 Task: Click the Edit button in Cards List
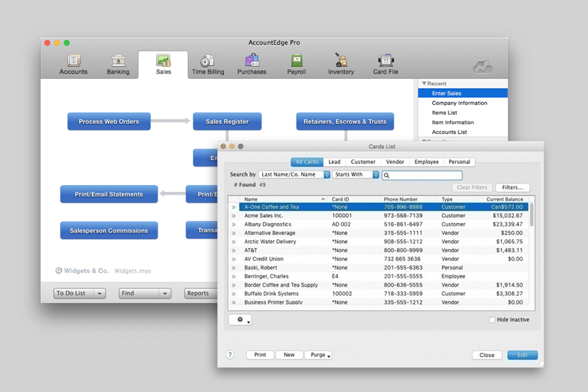[x=522, y=355]
